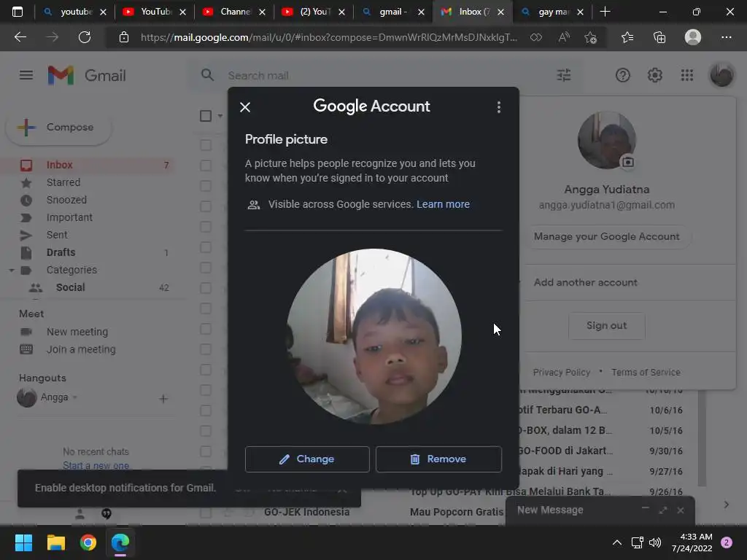Click Join a meeting
Viewport: 747px width, 560px height.
[x=81, y=349]
